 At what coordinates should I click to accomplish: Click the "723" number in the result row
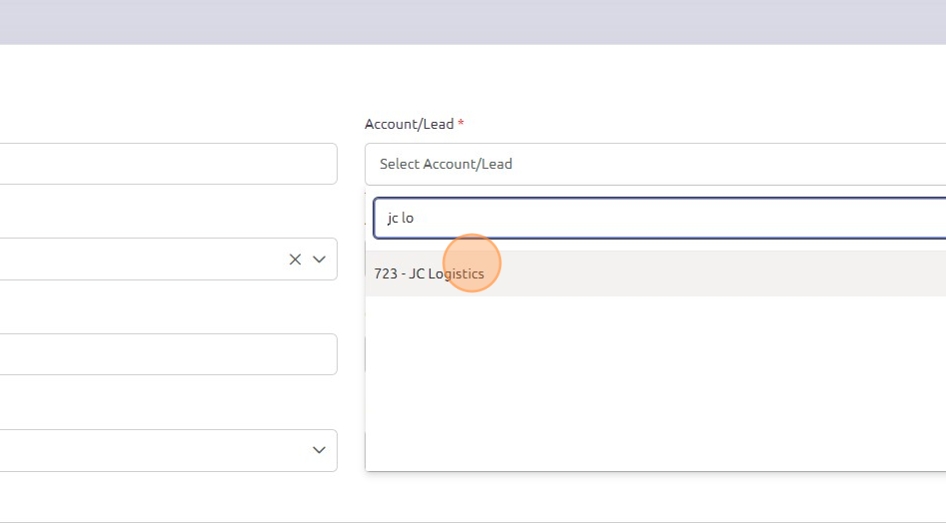pos(384,274)
